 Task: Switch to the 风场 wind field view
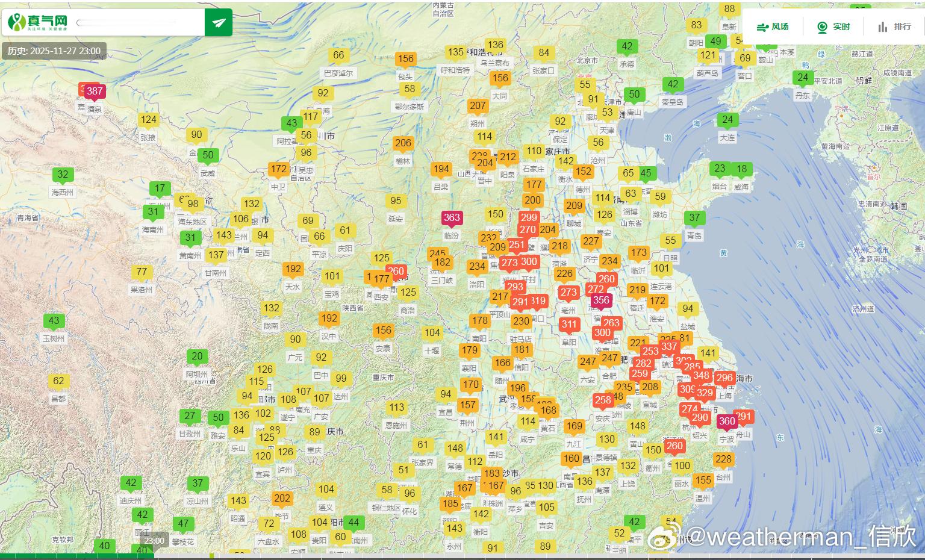tap(773, 26)
